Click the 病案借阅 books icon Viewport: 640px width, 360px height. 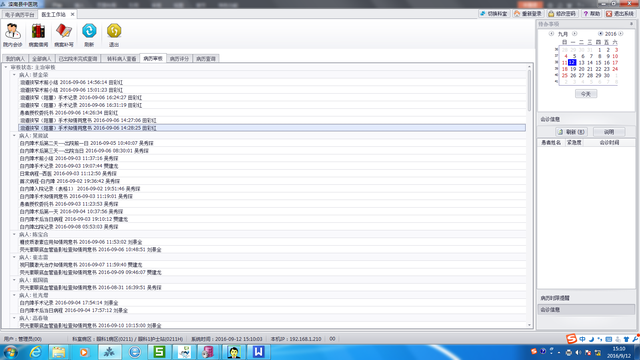(x=38, y=35)
